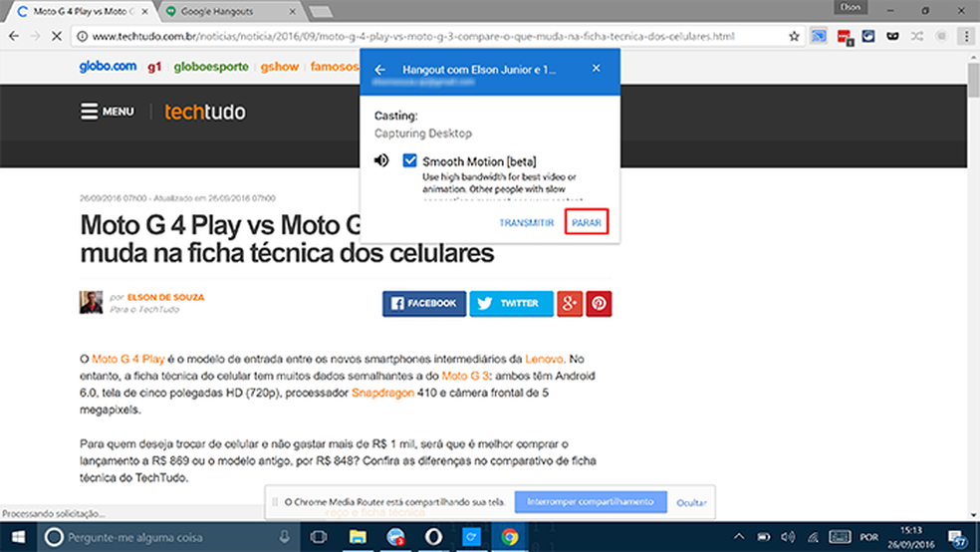Viewport: 980px width, 552px height.
Task: Click author name ELSON DE SOUZA
Action: pyautogui.click(x=165, y=297)
